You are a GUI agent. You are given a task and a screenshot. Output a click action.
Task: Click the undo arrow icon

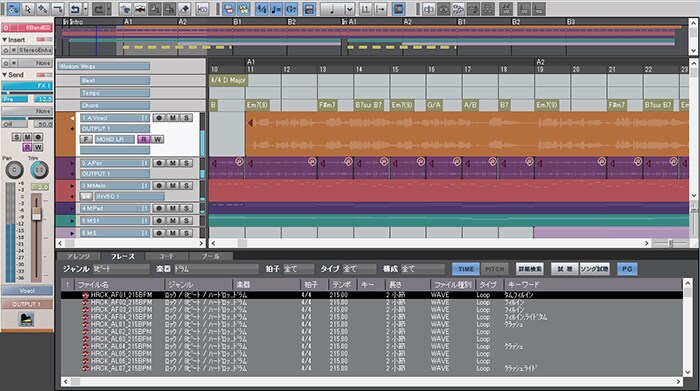click(x=75, y=8)
